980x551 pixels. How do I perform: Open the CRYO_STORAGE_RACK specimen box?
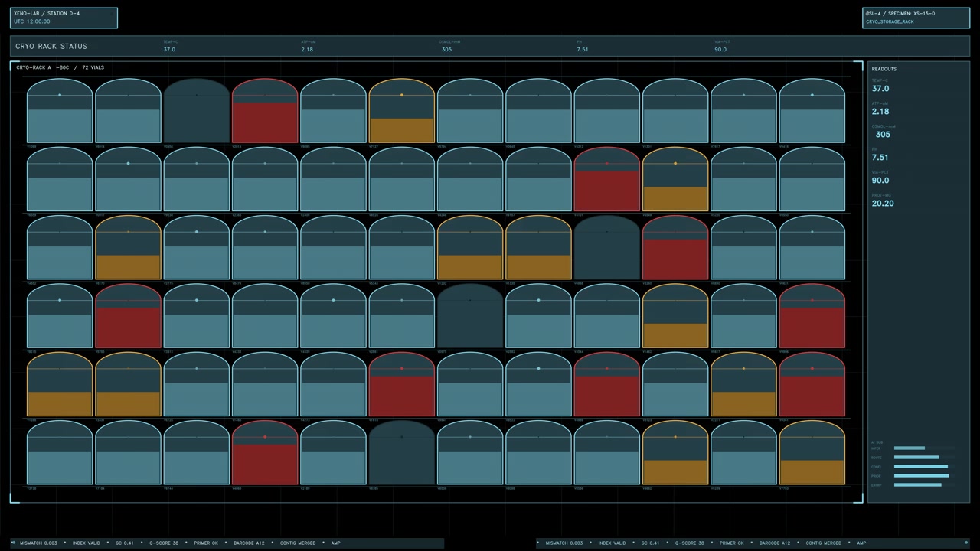[x=916, y=18]
